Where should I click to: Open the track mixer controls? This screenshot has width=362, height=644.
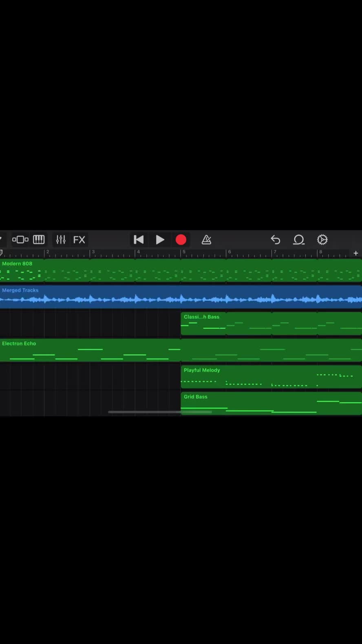[61, 240]
